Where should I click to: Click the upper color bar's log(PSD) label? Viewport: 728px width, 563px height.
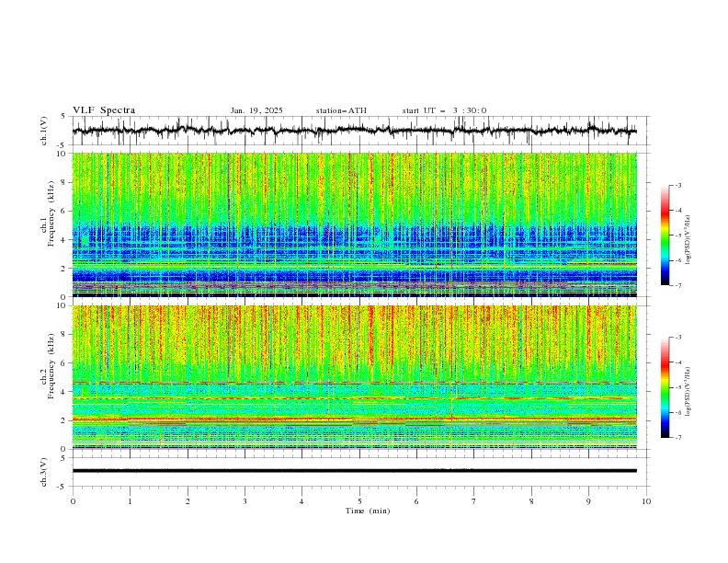pos(688,240)
